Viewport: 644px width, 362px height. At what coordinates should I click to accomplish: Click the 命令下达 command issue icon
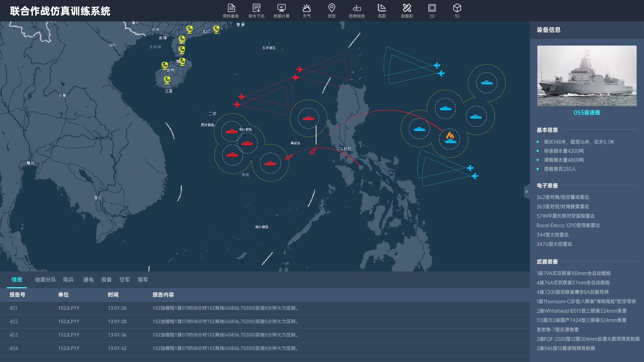pyautogui.click(x=256, y=11)
